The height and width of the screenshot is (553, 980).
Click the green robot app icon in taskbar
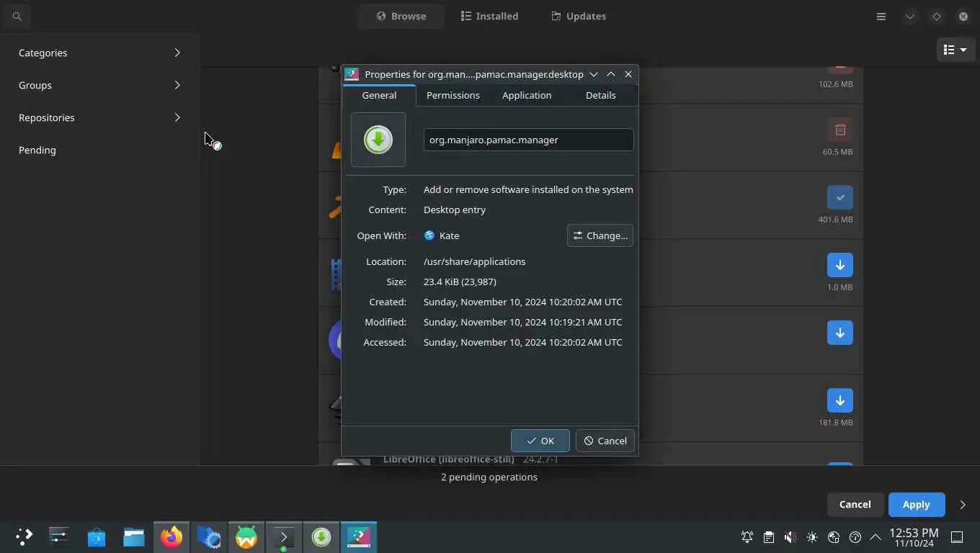pos(246,536)
